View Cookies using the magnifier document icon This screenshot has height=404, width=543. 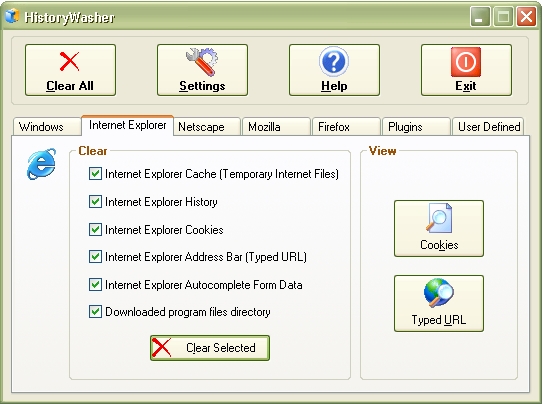(x=439, y=218)
